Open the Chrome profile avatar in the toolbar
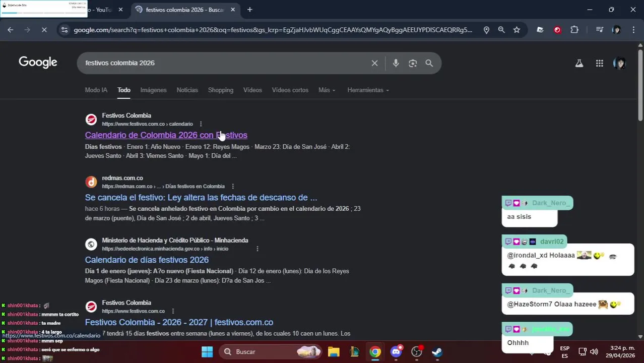Viewport: 644px width, 363px height. pos(616,30)
